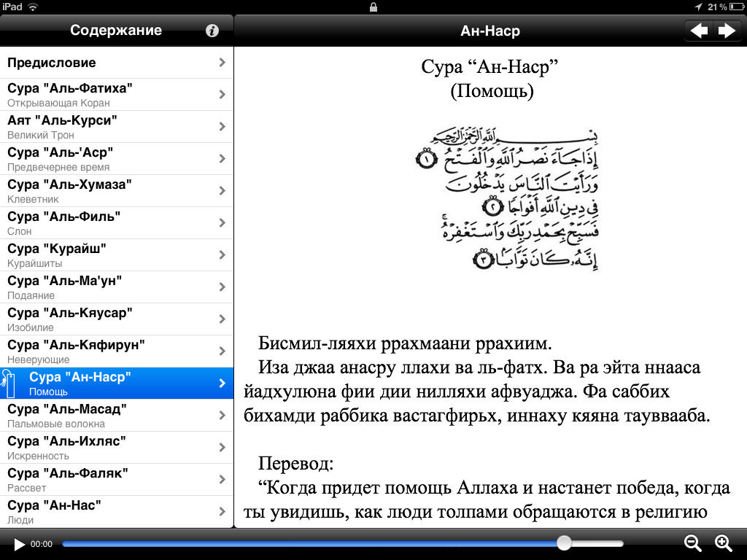Image resolution: width=747 pixels, height=560 pixels.
Task: Select Сура "Курайш" in contents
Action: (x=117, y=255)
